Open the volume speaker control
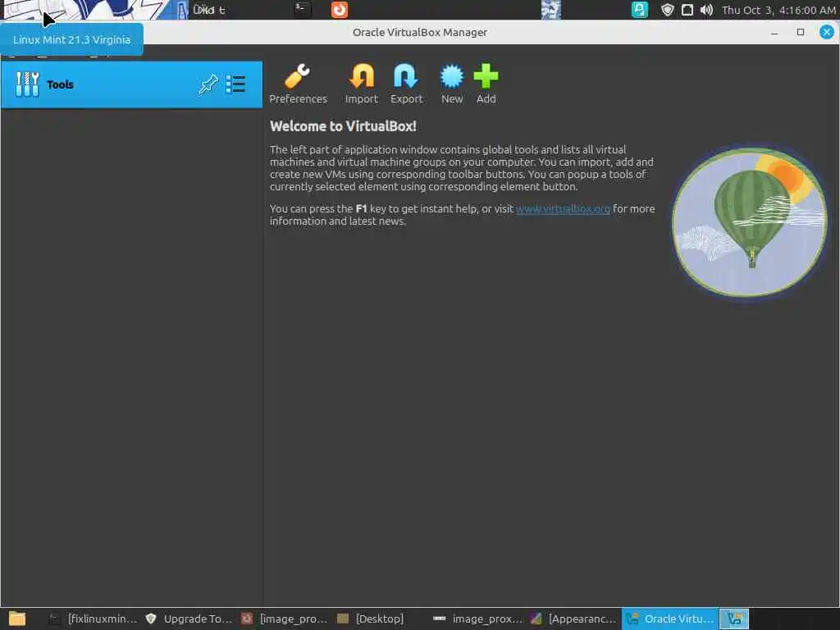The width and height of the screenshot is (840, 630). tap(706, 10)
